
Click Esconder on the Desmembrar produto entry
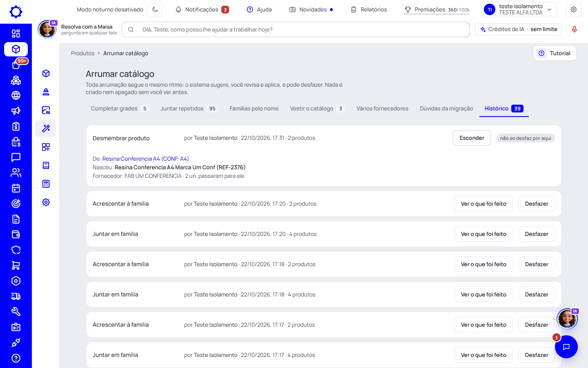pos(472,138)
